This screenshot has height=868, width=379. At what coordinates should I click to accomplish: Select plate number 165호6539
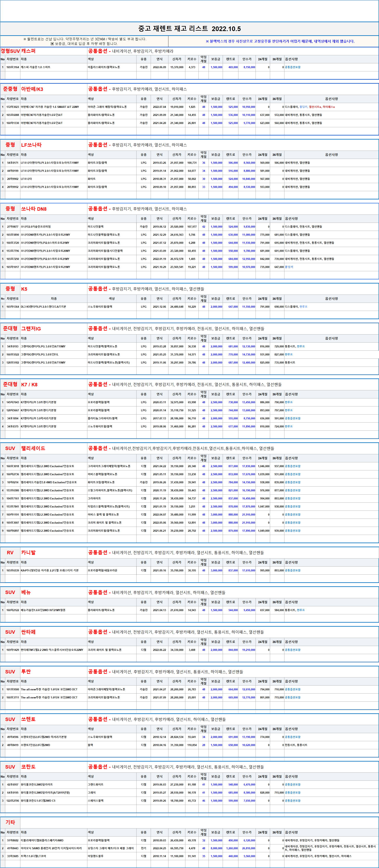[x=13, y=571]
